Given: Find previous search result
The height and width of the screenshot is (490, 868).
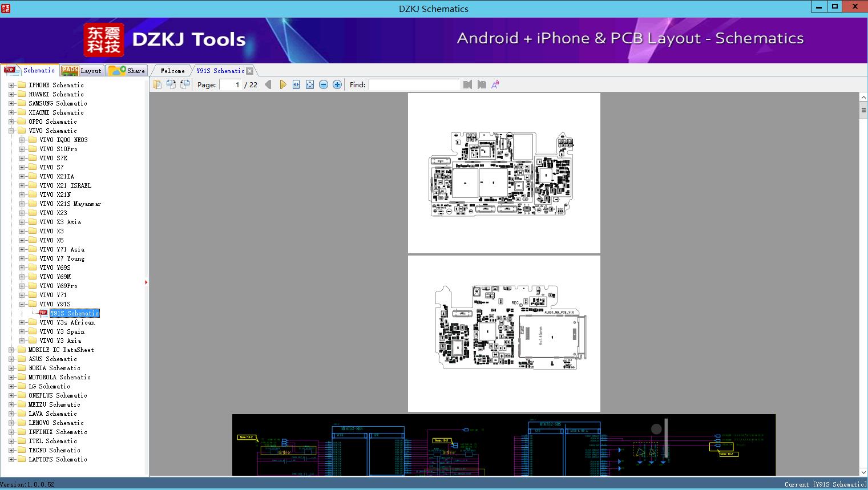Looking at the screenshot, I should 468,84.
